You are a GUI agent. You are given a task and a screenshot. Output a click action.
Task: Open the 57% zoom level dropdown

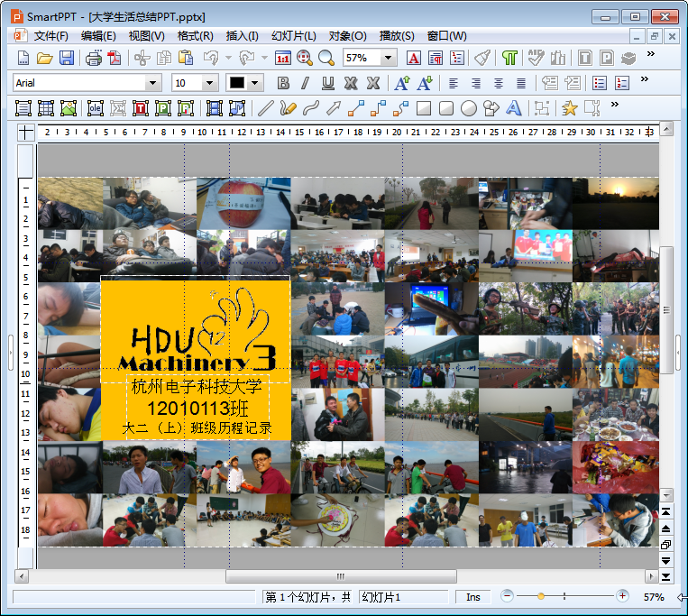[x=389, y=58]
